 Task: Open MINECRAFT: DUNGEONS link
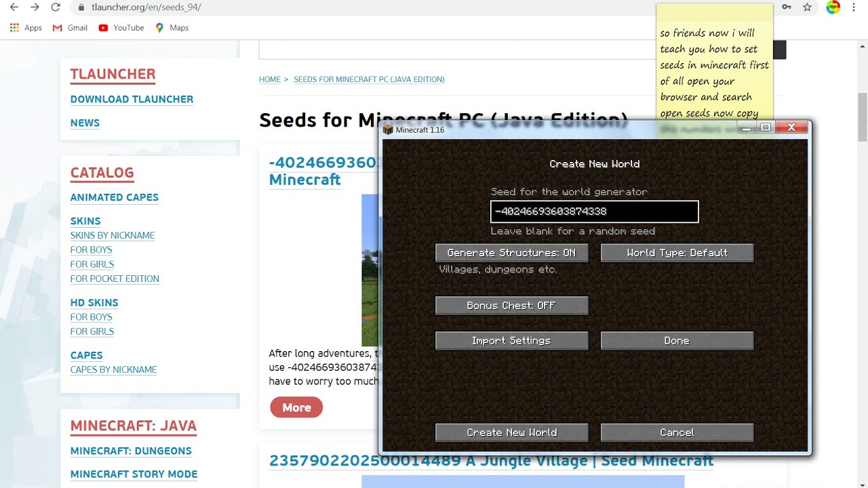(131, 451)
